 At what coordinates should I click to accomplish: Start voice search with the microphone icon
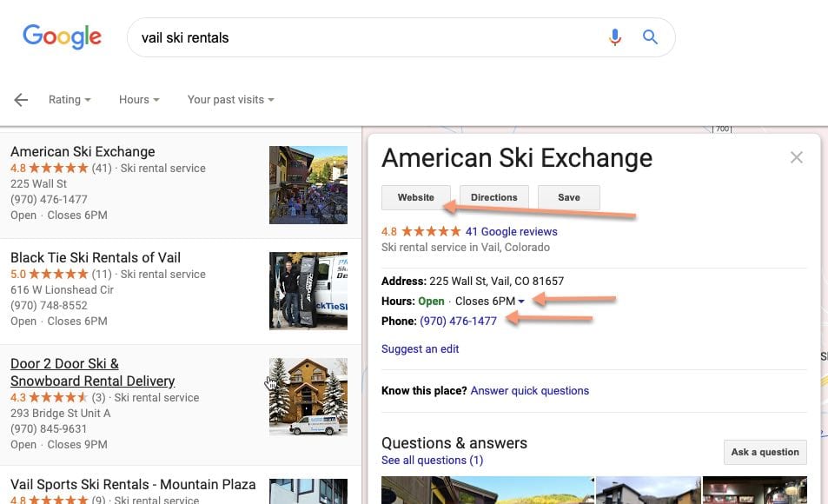(614, 37)
